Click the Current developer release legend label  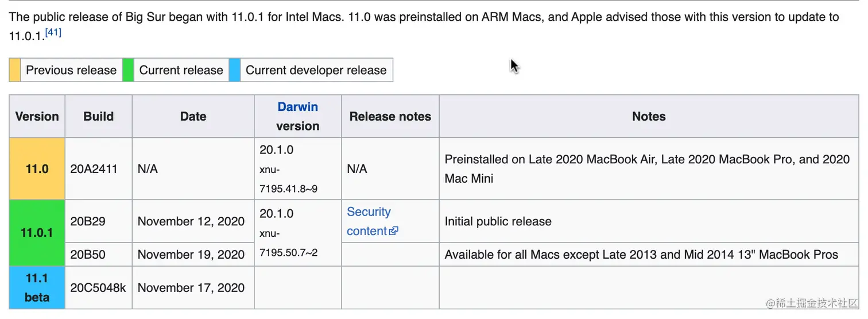click(316, 70)
